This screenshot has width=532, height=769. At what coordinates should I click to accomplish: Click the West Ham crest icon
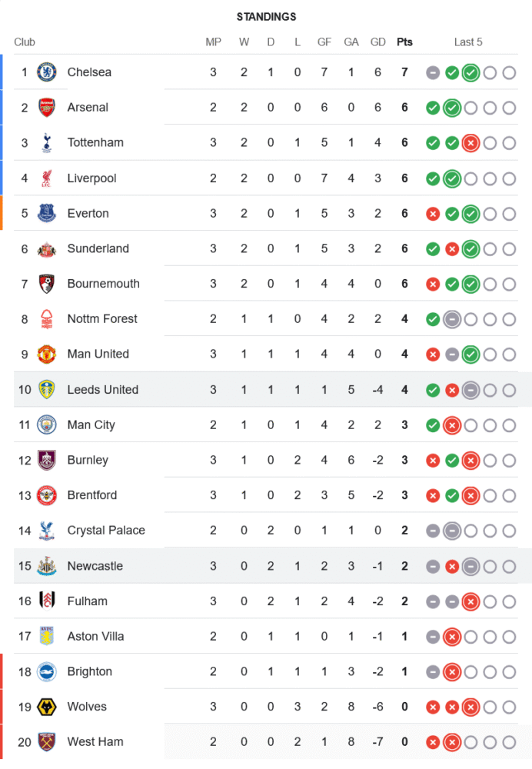pyautogui.click(x=47, y=742)
